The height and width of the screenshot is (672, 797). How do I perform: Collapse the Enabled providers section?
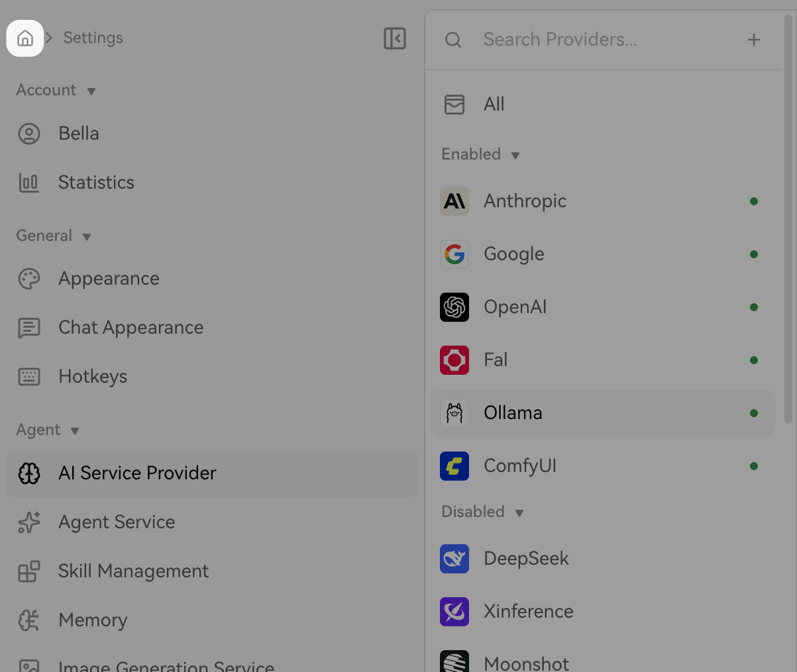515,155
